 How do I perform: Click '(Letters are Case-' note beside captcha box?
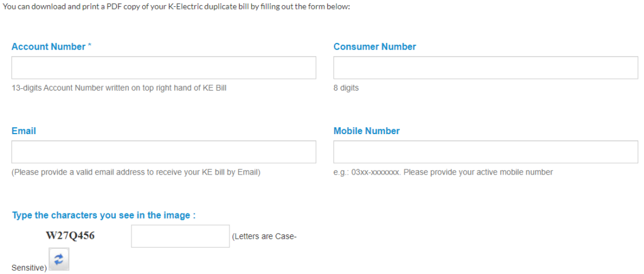point(264,237)
